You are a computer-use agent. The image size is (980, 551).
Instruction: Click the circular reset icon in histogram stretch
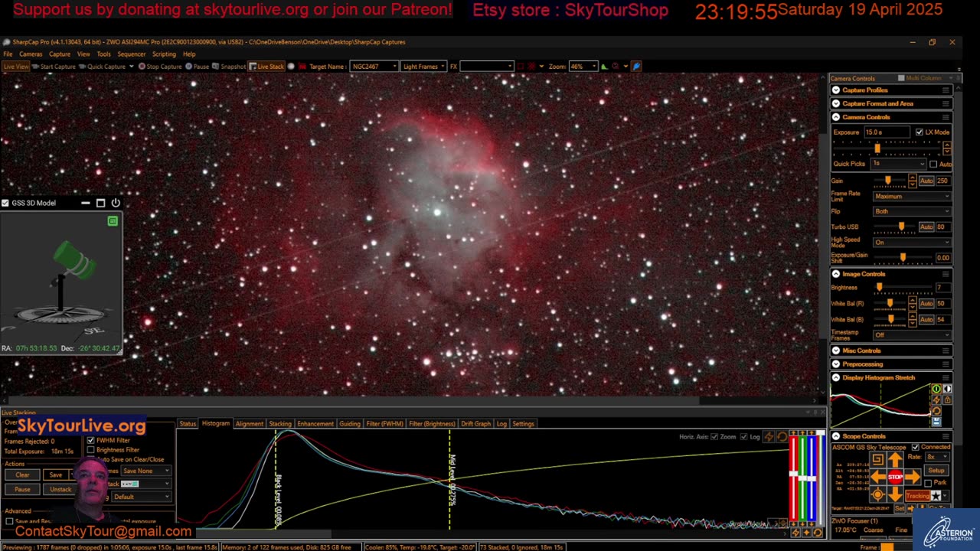(x=936, y=411)
